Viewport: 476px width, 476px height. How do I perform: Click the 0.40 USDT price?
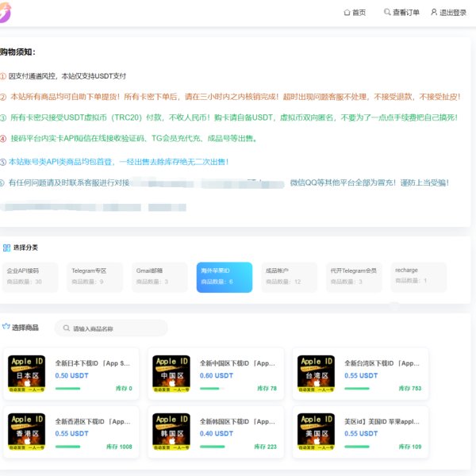click(x=217, y=433)
